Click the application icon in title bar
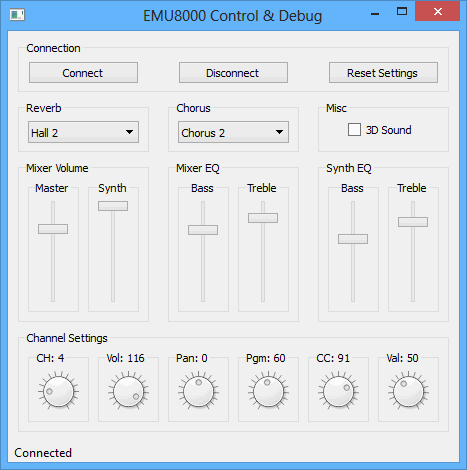Image resolution: width=467 pixels, height=470 pixels. click(17, 15)
